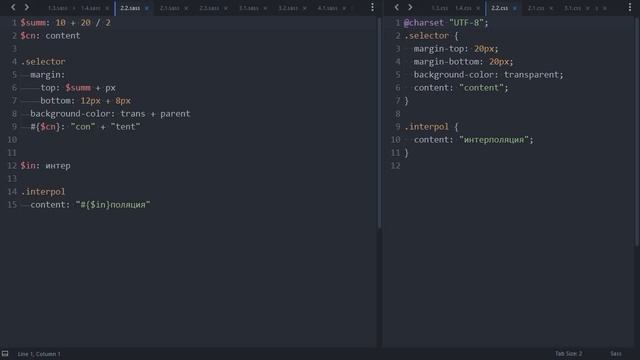This screenshot has width=640, height=360.
Task: Switch to the 1.3.sass tab
Action: coord(58,8)
